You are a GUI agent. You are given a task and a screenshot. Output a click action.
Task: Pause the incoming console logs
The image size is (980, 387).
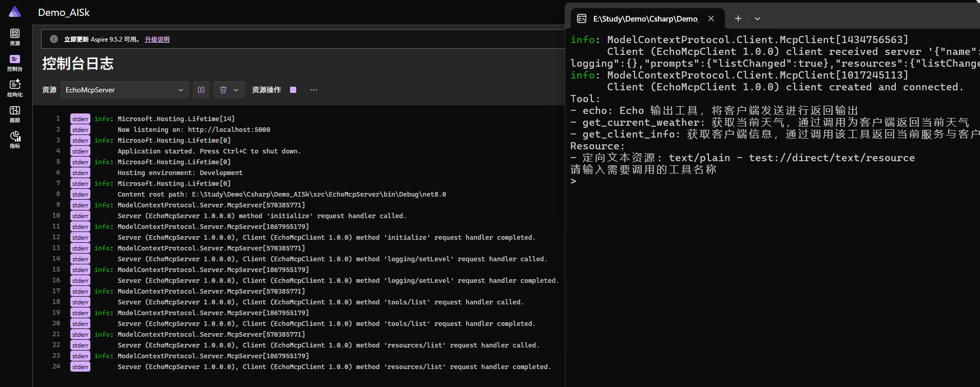201,90
